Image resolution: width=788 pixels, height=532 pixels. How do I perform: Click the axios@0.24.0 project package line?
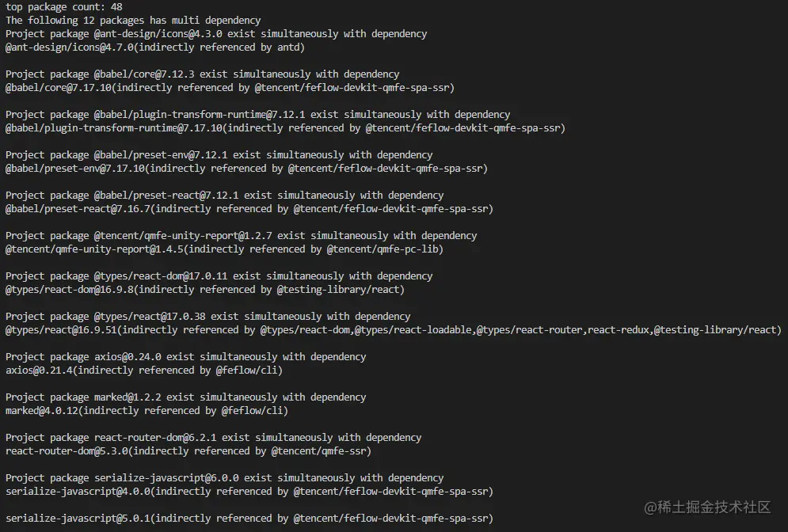click(x=186, y=357)
